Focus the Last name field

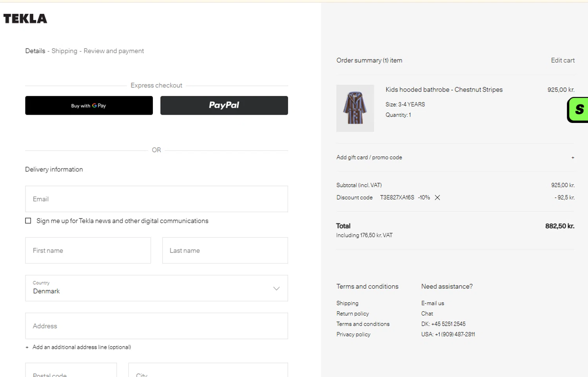pyautogui.click(x=225, y=251)
